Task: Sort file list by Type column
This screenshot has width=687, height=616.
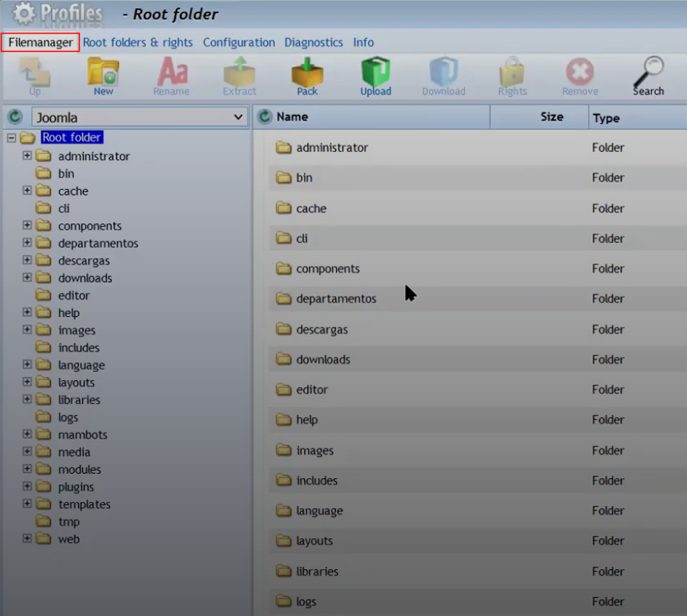Action: [606, 118]
